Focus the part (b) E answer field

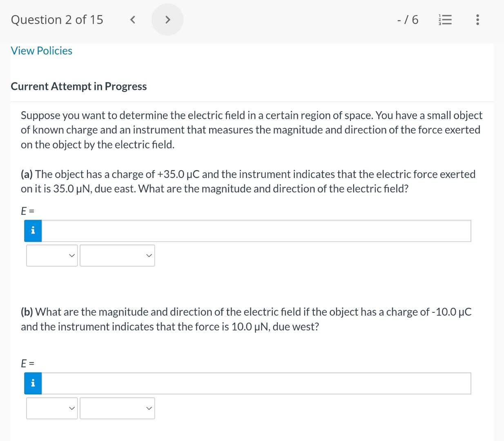click(x=256, y=383)
